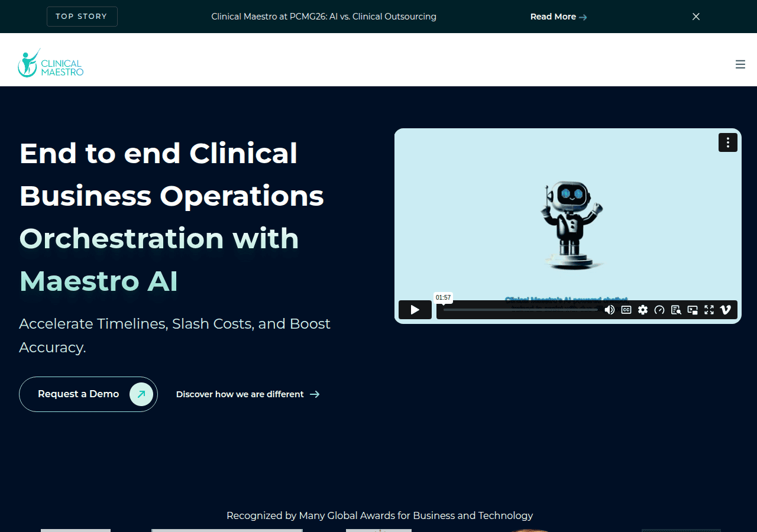Close the top story banner
Viewport: 757px width, 532px height.
(x=696, y=17)
